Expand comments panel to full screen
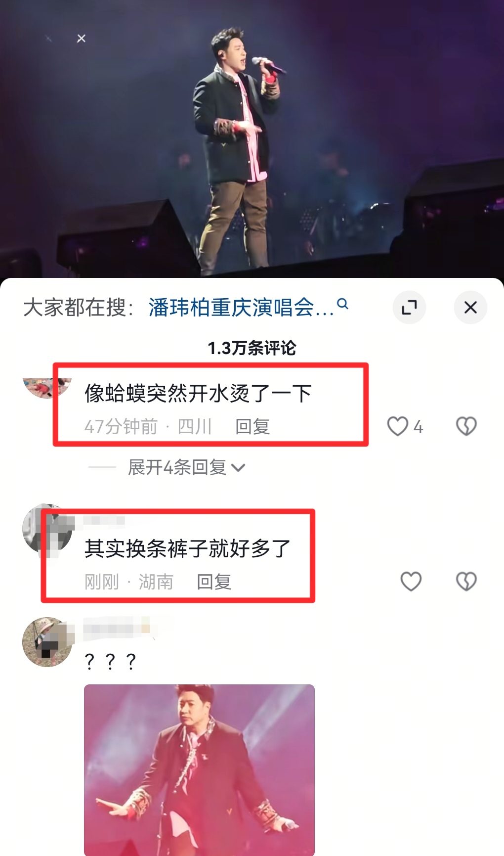 [x=409, y=308]
